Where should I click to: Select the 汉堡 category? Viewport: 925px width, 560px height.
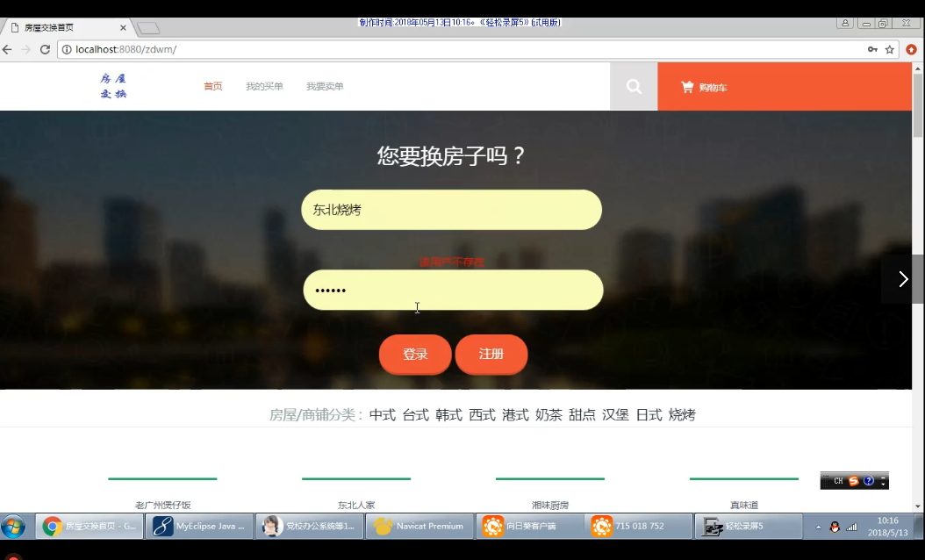(615, 415)
